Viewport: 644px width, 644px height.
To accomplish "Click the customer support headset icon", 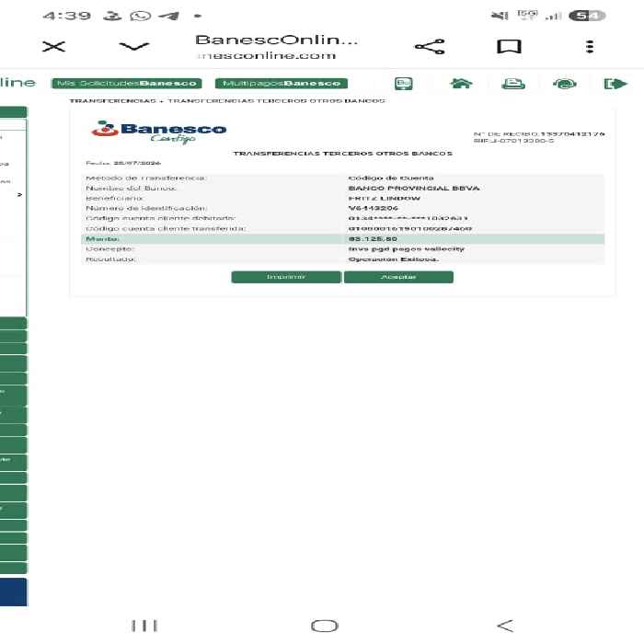I will (564, 84).
